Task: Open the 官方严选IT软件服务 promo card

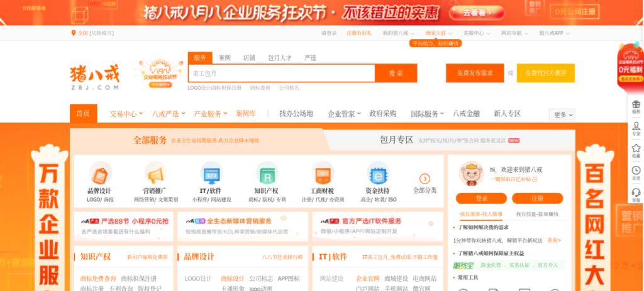Action: pyautogui.click(x=378, y=226)
